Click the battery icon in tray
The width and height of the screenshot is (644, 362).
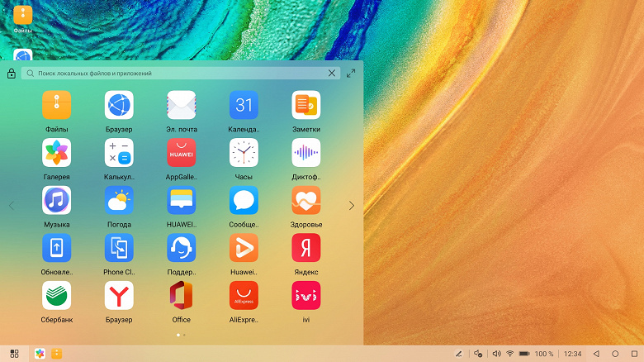tap(524, 354)
